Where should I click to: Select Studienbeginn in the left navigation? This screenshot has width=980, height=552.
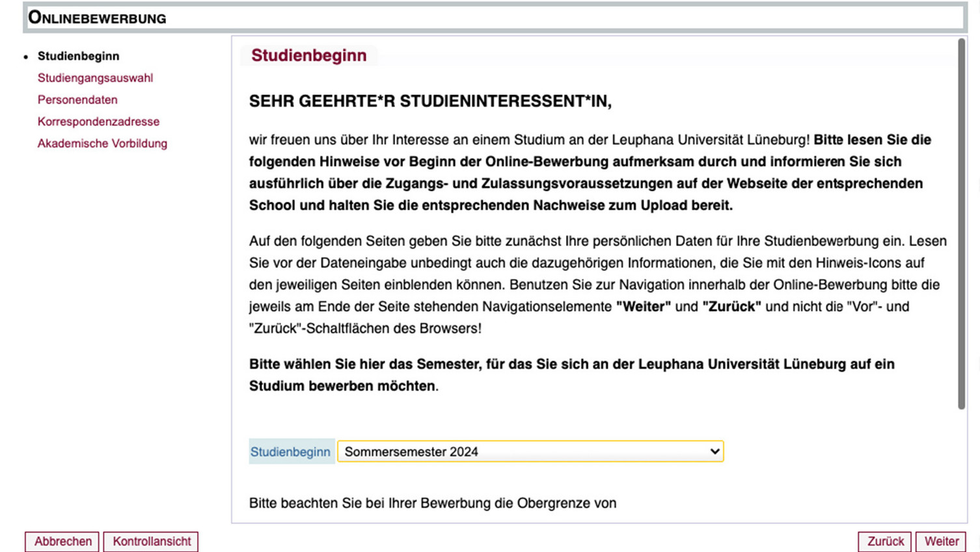pos(78,56)
